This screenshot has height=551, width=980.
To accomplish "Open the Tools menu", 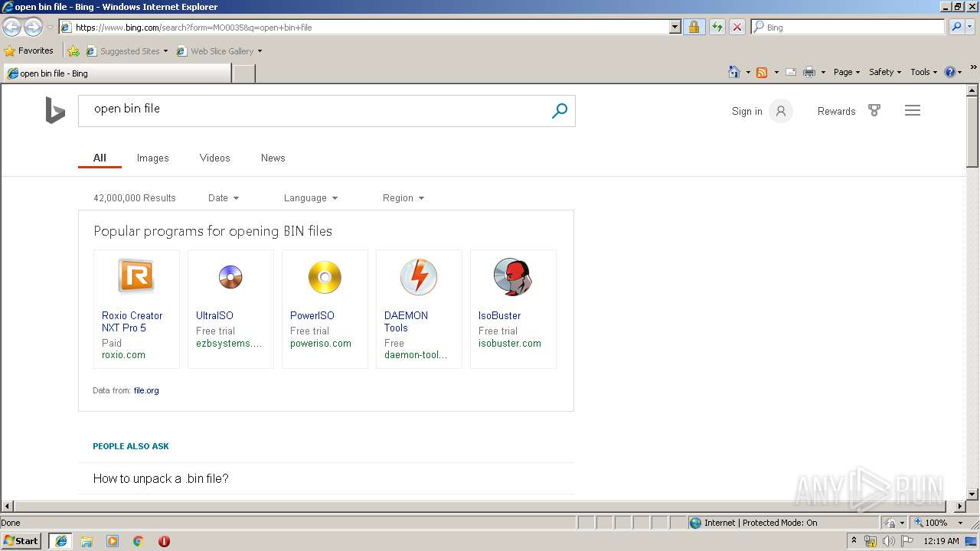I will pos(924,72).
